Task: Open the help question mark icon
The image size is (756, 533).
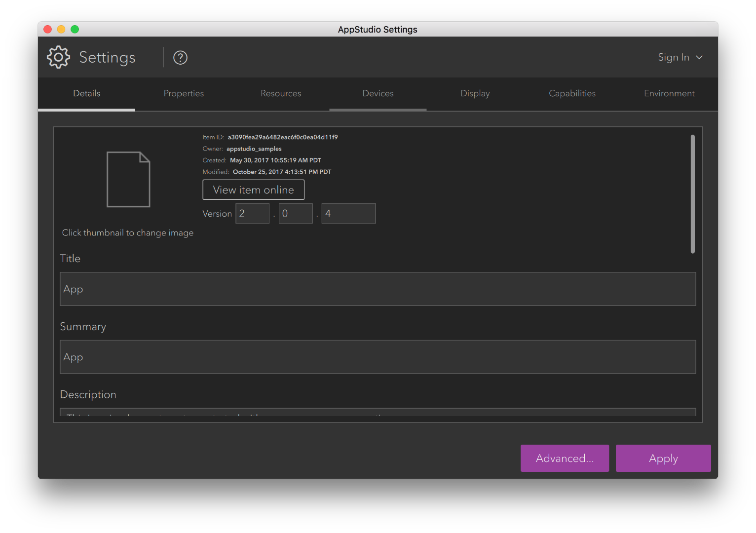Action: point(180,58)
